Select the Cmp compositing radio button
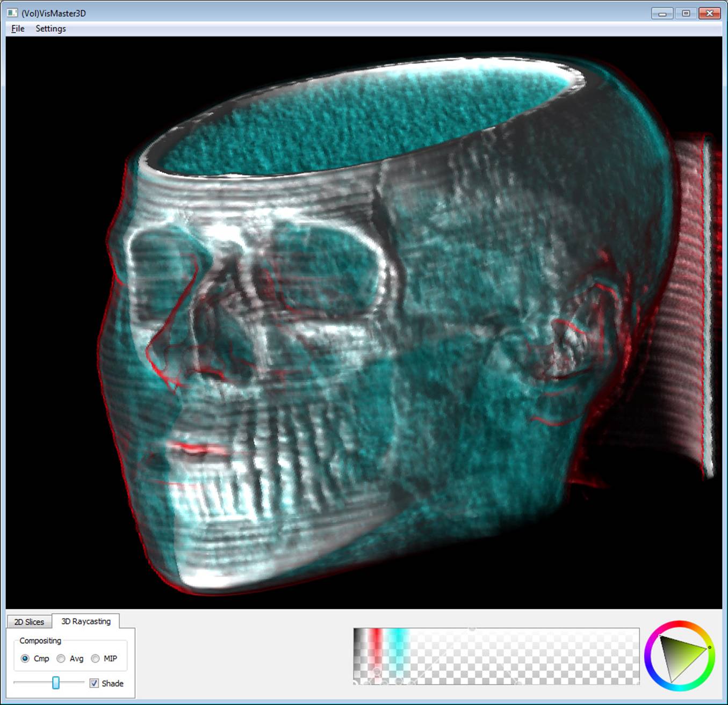This screenshot has height=705, width=728. click(x=25, y=658)
